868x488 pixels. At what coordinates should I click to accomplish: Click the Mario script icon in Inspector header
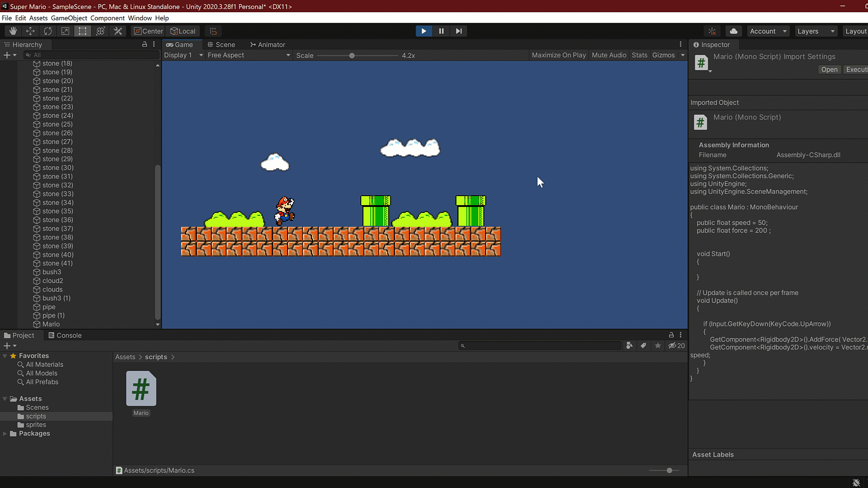[x=702, y=63]
